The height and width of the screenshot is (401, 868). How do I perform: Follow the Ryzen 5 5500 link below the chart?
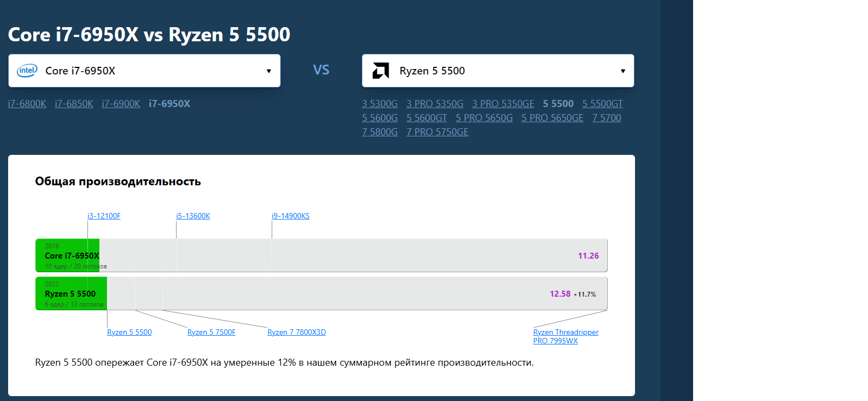tap(129, 332)
